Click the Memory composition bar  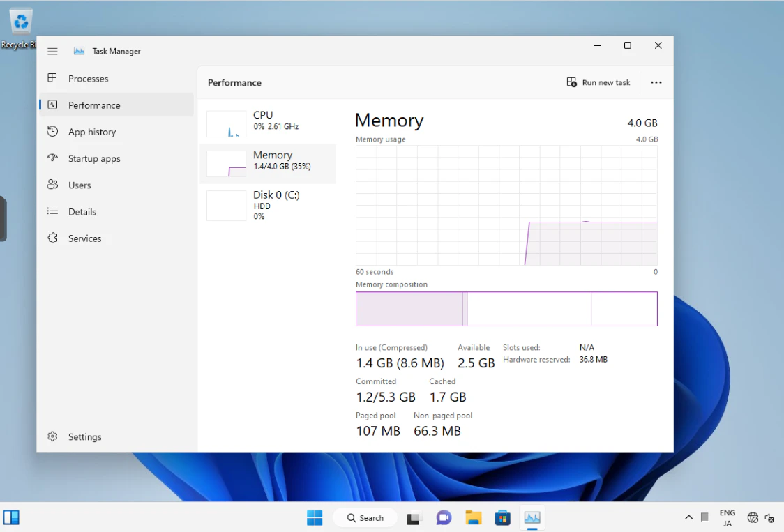coord(506,309)
